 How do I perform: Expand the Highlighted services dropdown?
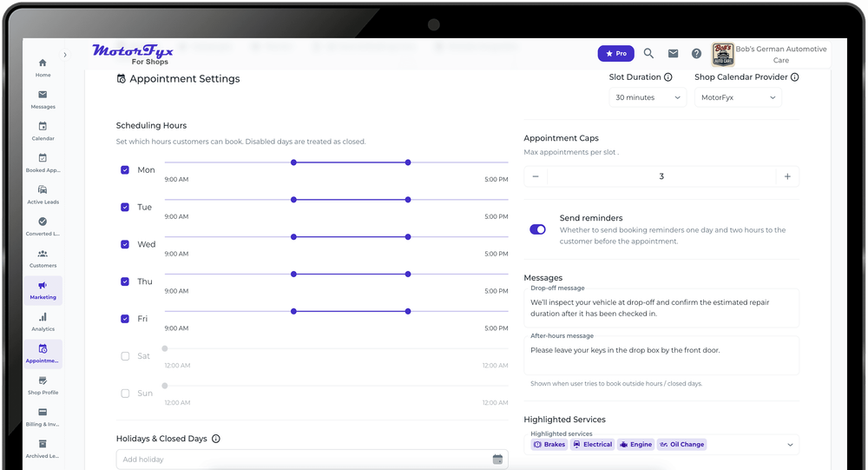pos(789,445)
